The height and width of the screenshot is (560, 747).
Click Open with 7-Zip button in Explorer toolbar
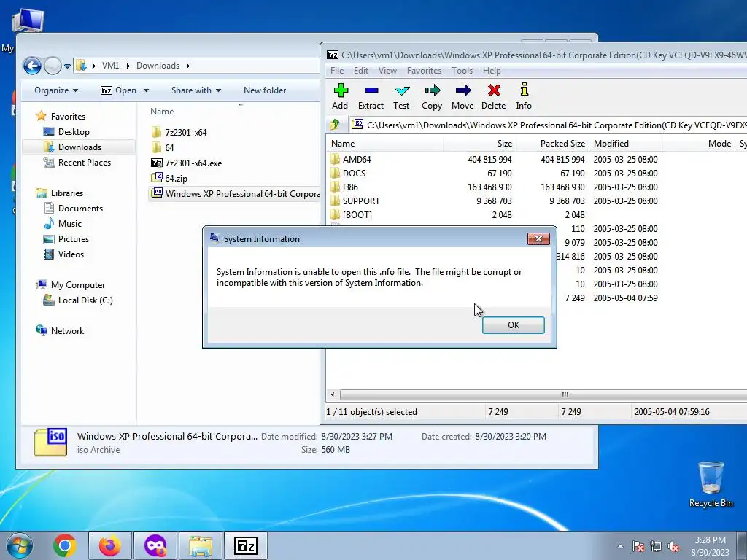[x=119, y=90]
